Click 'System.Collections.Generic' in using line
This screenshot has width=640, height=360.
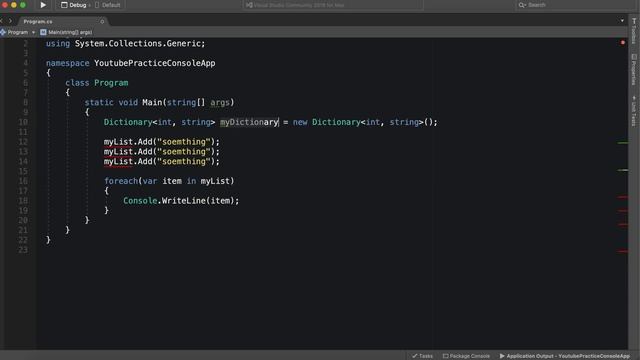[x=139, y=43]
